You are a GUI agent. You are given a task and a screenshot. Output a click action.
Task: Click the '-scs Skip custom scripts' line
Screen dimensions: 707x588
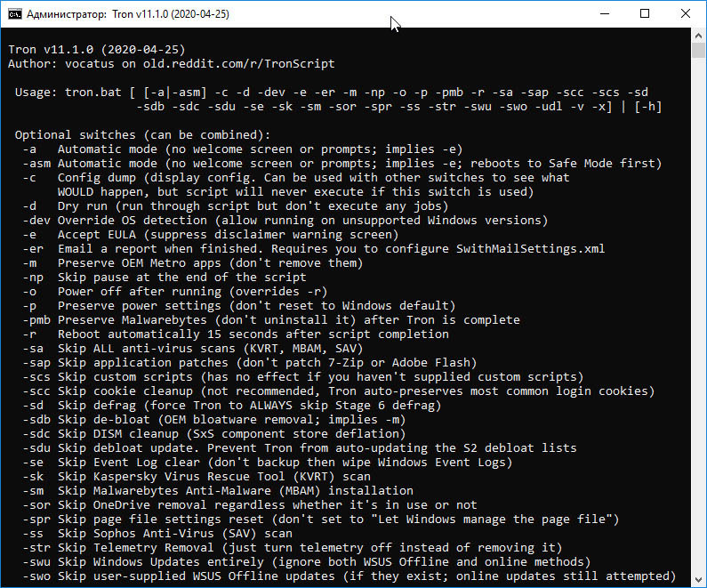tap(303, 376)
